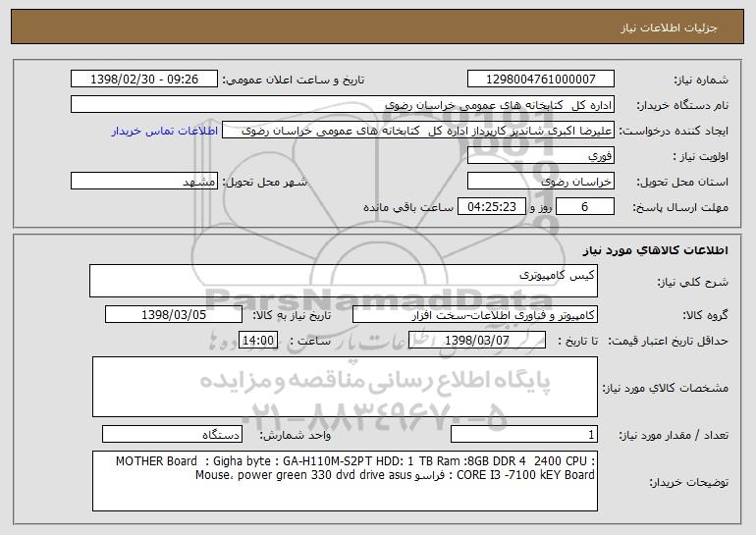The width and height of the screenshot is (756, 535).
Task: Click the header title جزئیات اطلاعات نیاز
Action: pos(669,27)
